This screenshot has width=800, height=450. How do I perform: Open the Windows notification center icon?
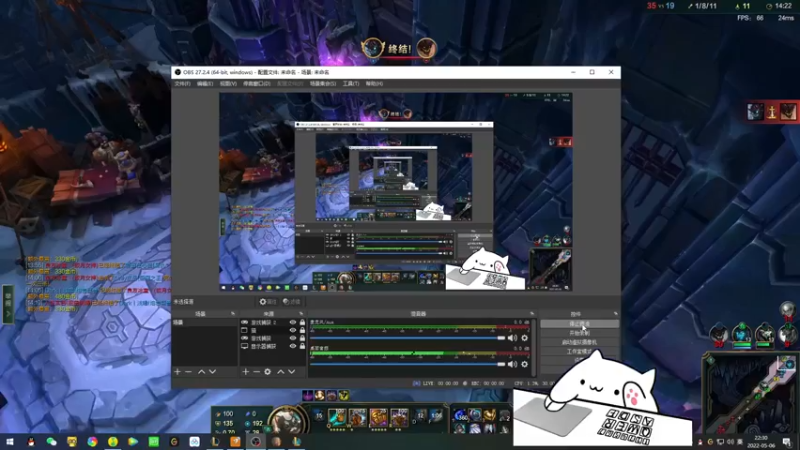787,442
